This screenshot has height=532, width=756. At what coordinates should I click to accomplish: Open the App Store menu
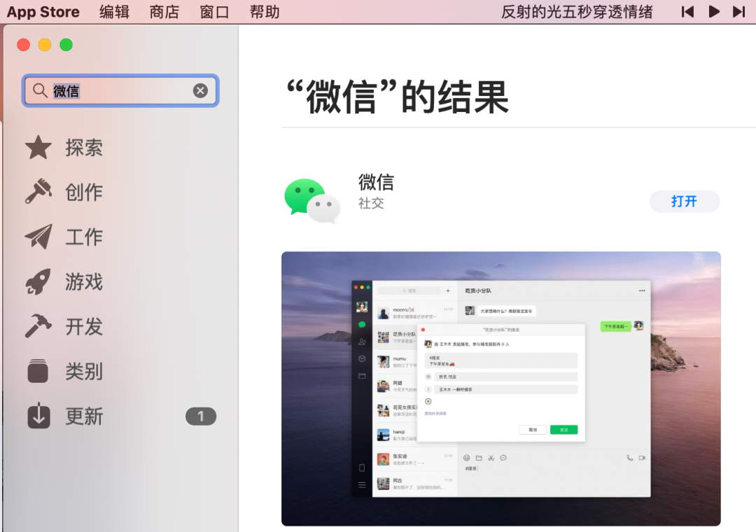43,12
